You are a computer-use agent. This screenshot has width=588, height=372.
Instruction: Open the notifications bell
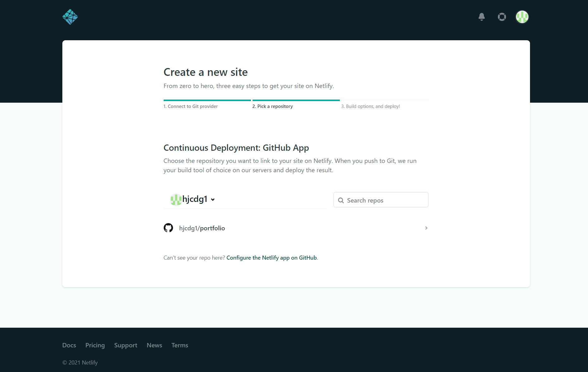tap(482, 17)
